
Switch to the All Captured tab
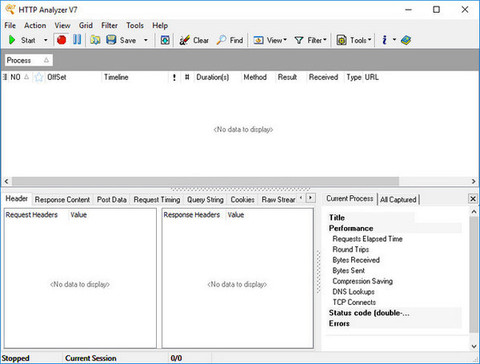pyautogui.click(x=398, y=199)
